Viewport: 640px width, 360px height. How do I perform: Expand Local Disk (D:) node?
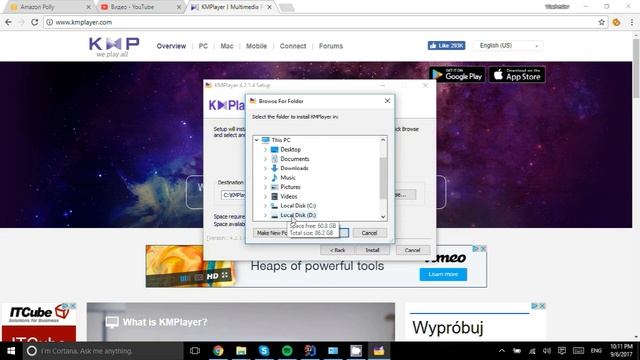265,215
